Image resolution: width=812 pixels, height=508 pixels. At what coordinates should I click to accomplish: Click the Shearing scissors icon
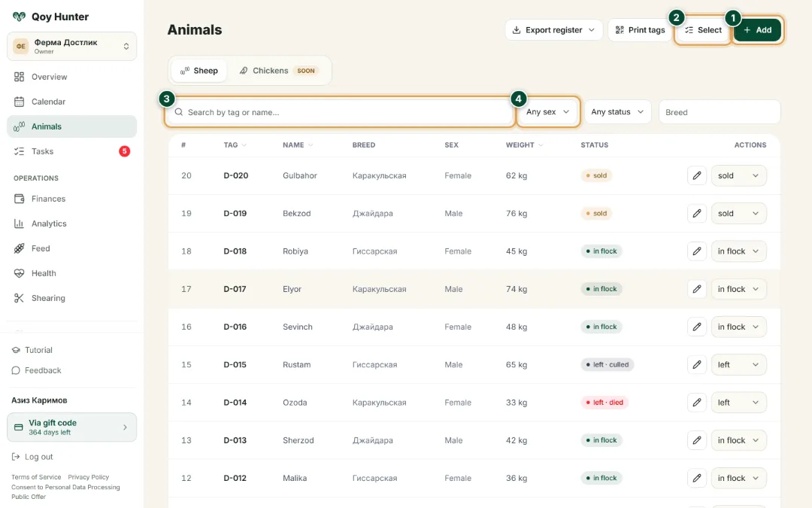pyautogui.click(x=19, y=298)
